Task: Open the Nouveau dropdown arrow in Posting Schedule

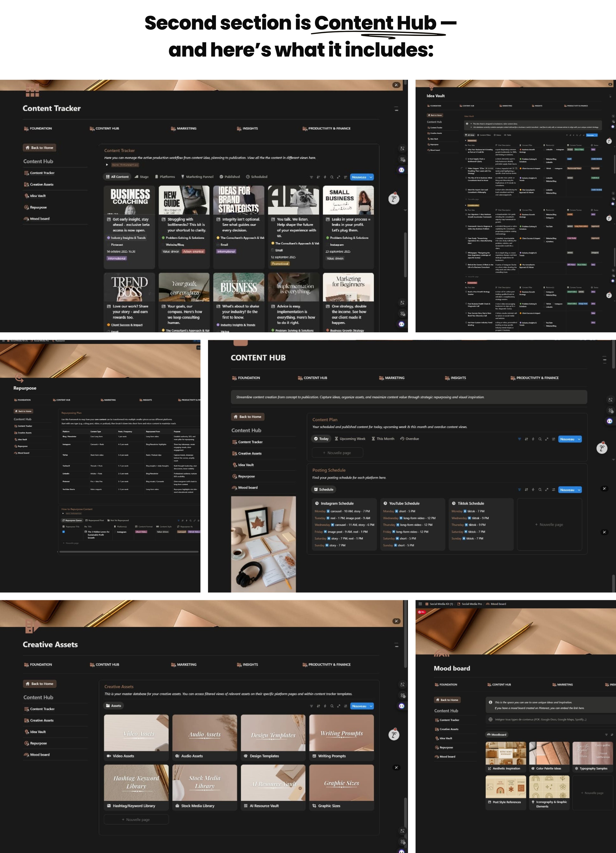Action: 579,490
